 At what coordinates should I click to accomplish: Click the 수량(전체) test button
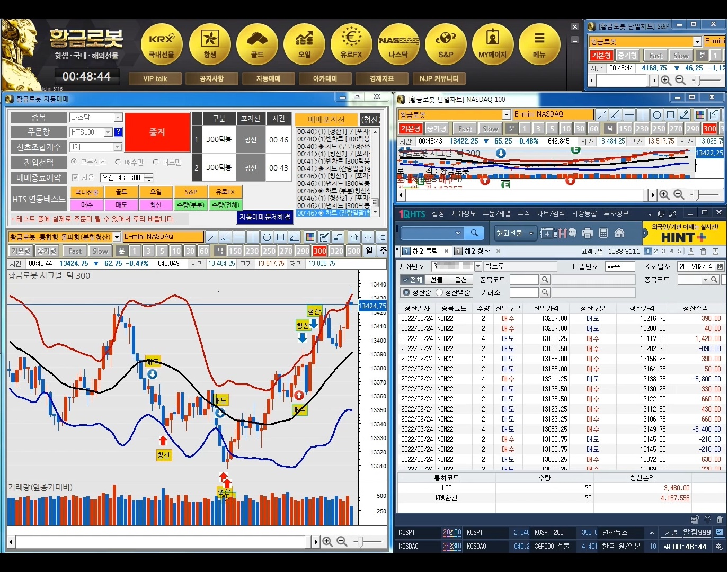click(225, 205)
